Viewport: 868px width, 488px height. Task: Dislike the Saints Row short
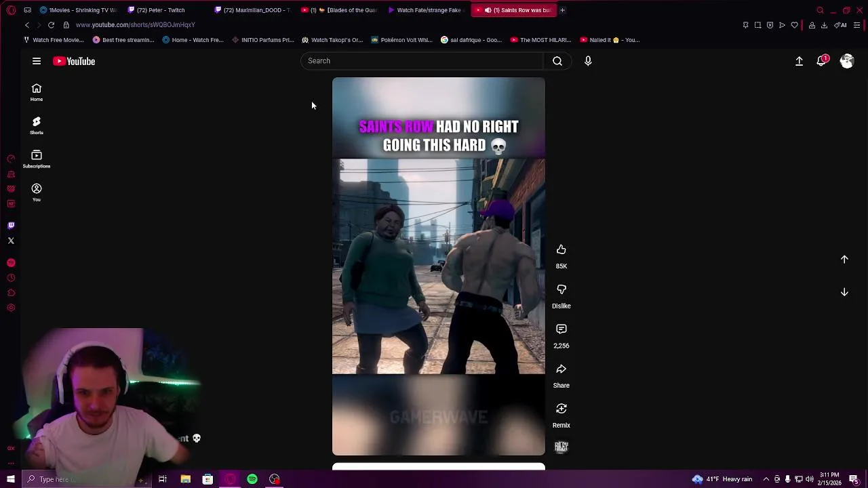tap(561, 289)
